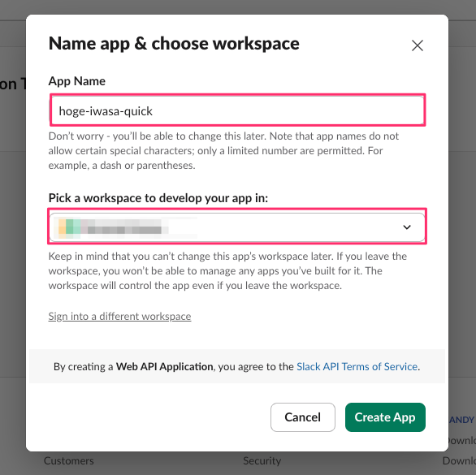Open the workspace picker dropdown

(237, 227)
